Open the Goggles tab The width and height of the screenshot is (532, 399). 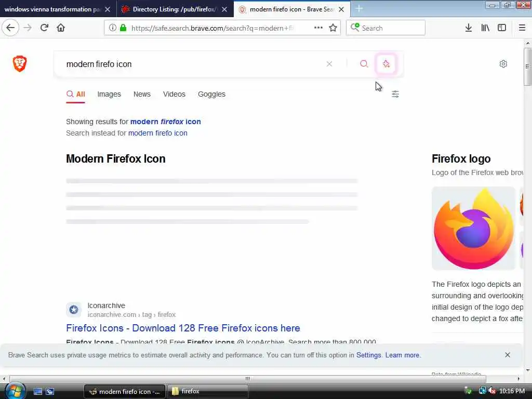pyautogui.click(x=211, y=94)
